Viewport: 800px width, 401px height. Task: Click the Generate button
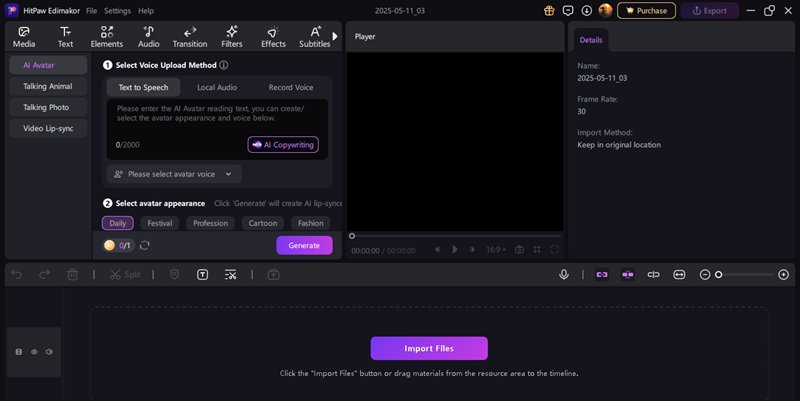304,245
